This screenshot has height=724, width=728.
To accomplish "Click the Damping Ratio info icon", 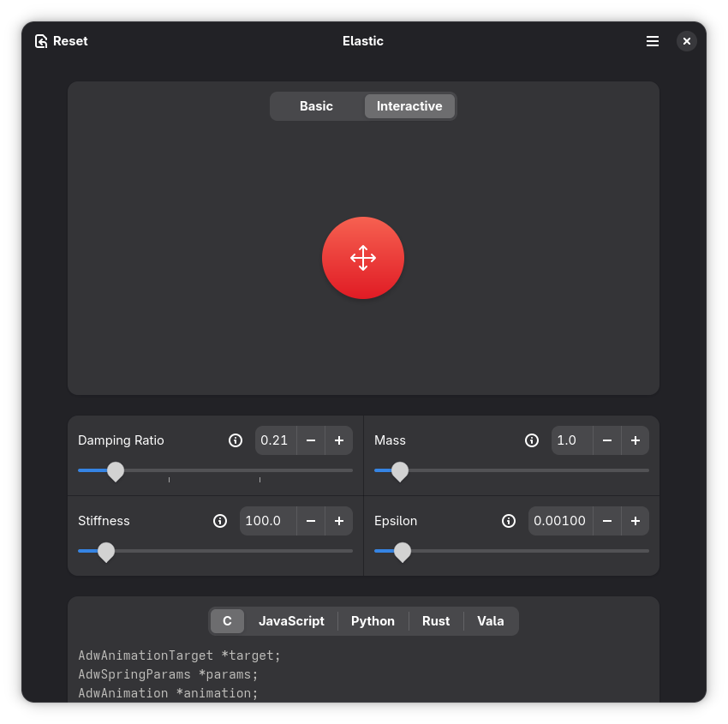I will coord(236,440).
